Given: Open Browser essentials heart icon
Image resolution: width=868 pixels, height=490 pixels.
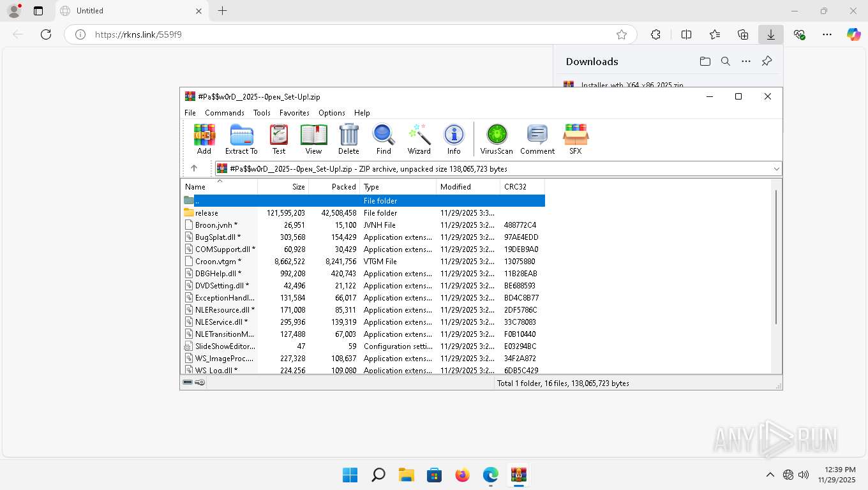Looking at the screenshot, I should tap(799, 34).
